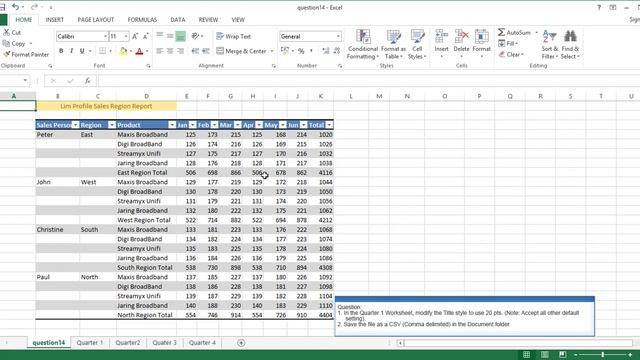Open Format as Table gallery

(393, 44)
